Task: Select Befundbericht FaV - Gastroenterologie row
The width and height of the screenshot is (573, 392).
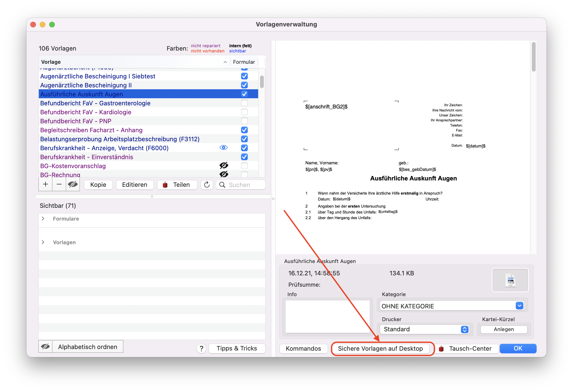Action: [x=148, y=103]
